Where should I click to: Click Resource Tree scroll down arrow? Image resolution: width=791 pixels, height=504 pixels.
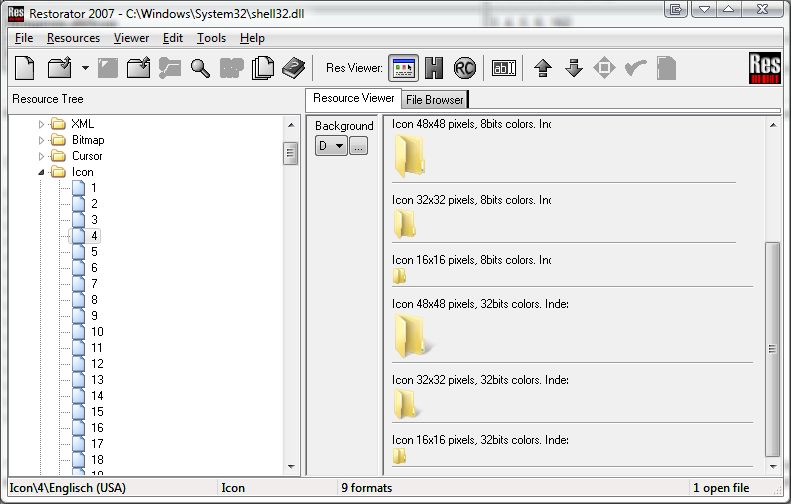[291, 467]
